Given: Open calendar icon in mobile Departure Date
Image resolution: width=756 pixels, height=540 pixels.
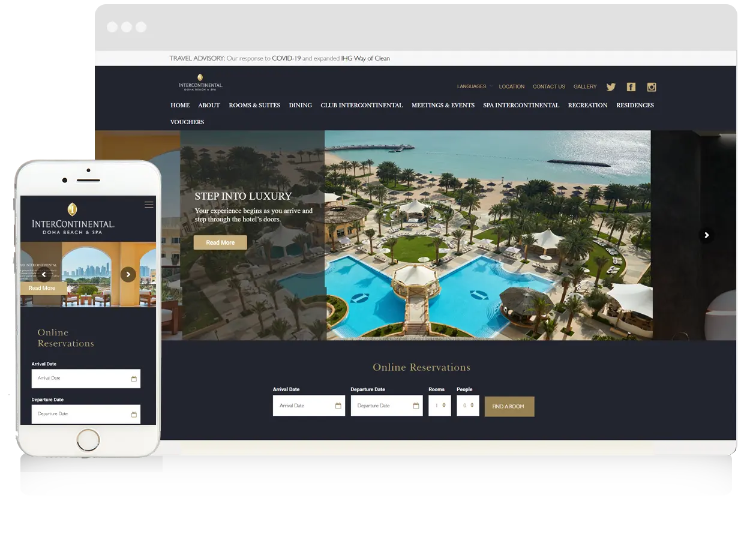Looking at the screenshot, I should (134, 414).
